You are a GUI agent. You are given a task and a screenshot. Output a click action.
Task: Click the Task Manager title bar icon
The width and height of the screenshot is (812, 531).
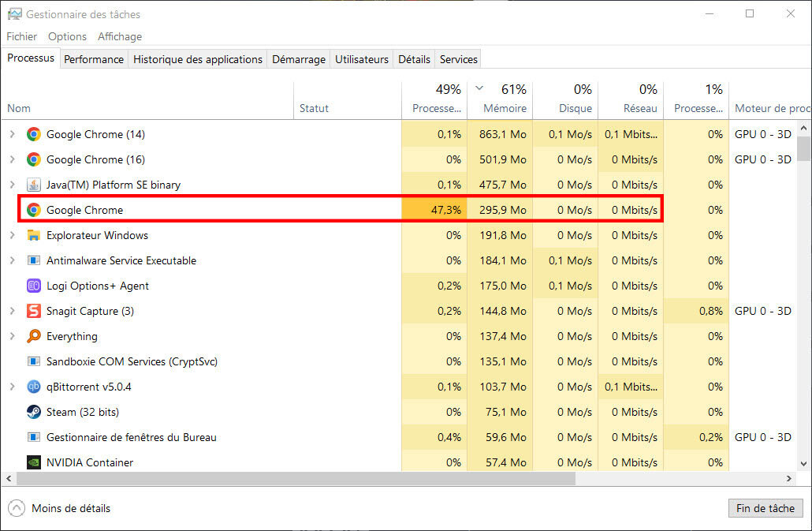point(14,14)
